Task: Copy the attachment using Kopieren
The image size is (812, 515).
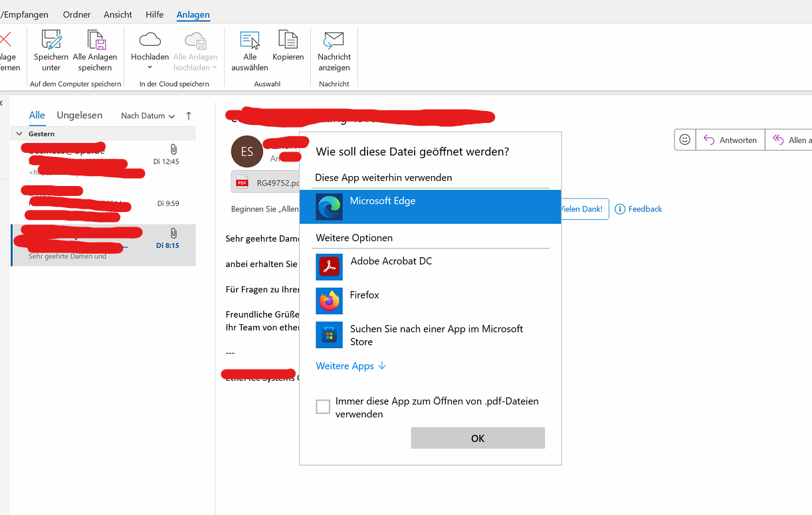Action: [288, 47]
